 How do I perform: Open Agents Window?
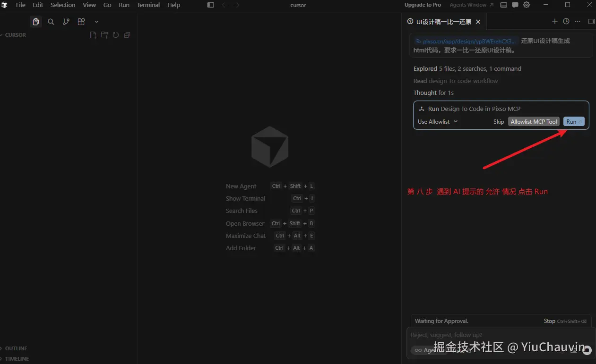(471, 5)
